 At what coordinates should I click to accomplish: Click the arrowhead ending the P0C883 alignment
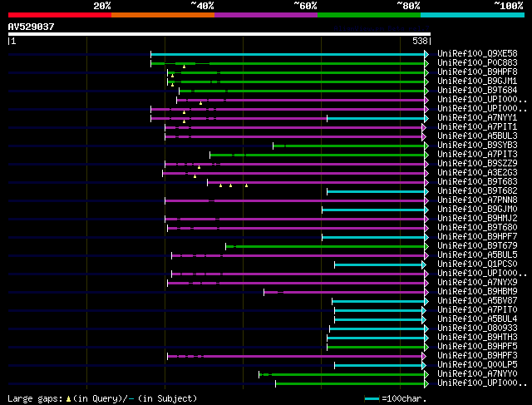tap(426, 63)
